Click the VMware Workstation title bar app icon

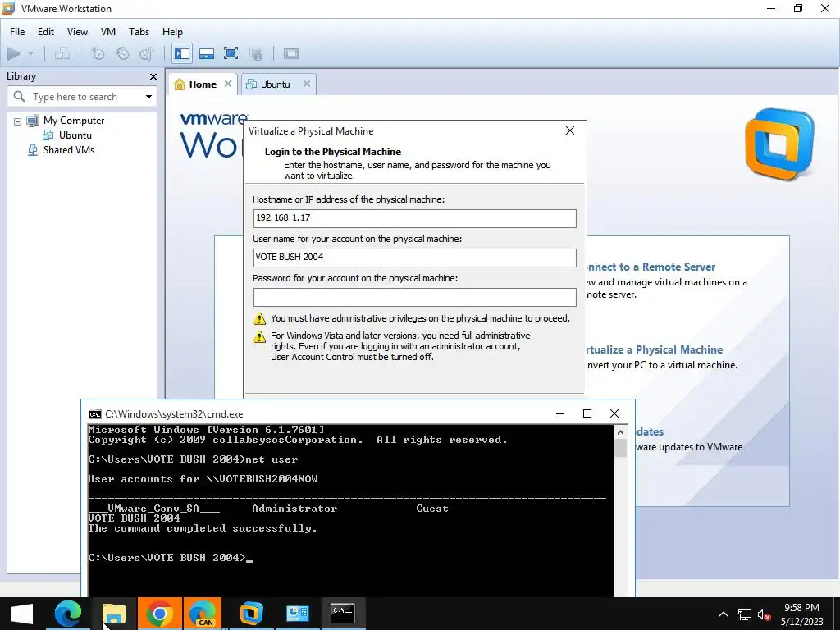coord(8,8)
